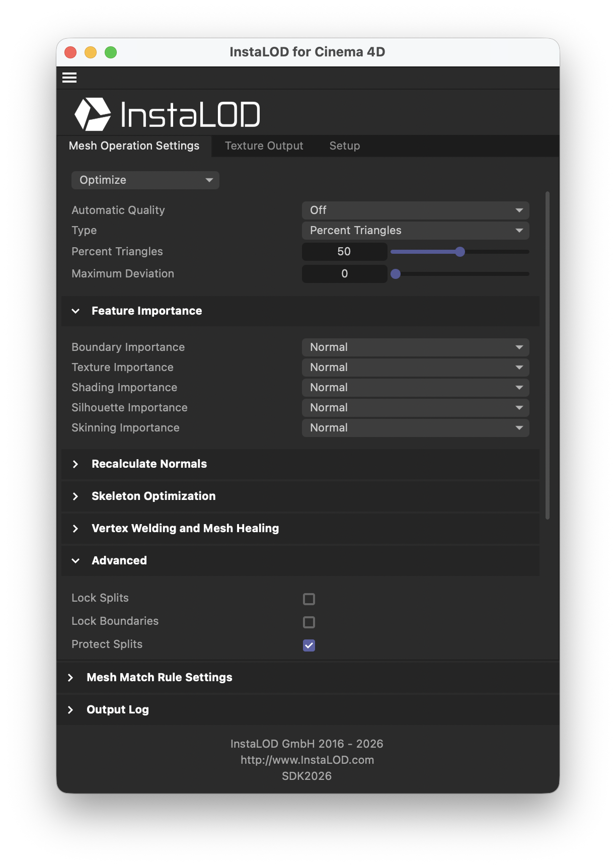Maximize the window with green button
This screenshot has height=868, width=616.
(x=111, y=52)
